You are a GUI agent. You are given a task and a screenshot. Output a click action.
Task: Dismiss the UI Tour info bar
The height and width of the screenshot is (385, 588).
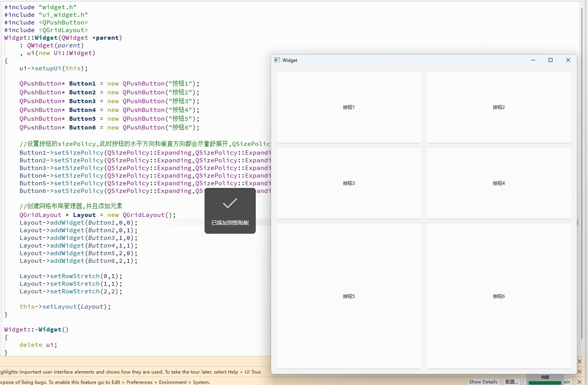pyautogui.click(x=580, y=371)
